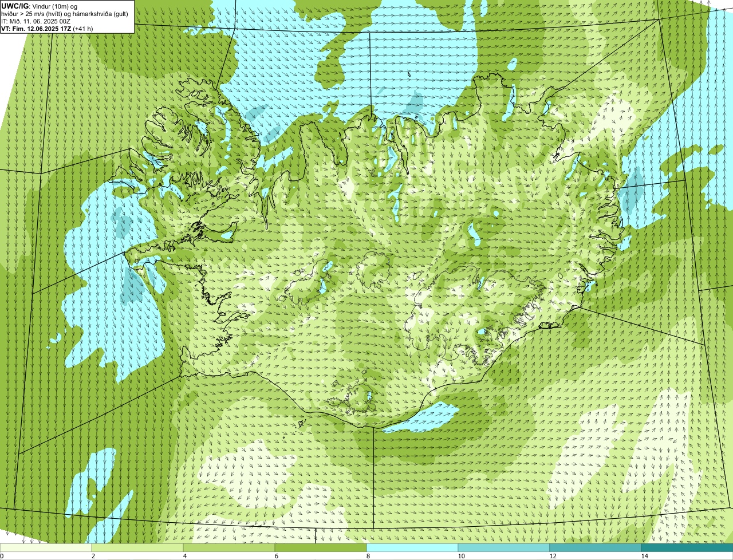Click the legend value "4"
The height and width of the screenshot is (560, 733).
pyautogui.click(x=184, y=556)
